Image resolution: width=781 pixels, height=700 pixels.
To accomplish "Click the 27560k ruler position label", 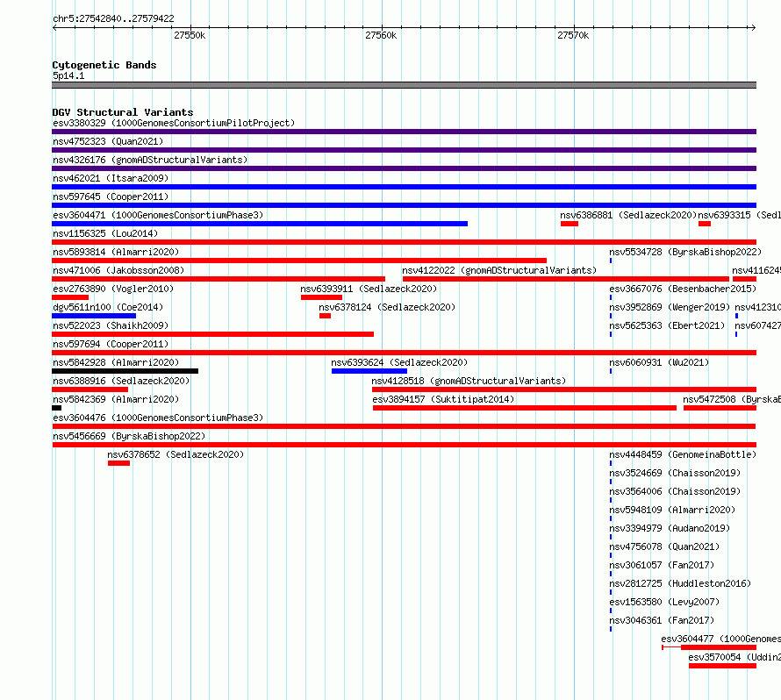I will [x=381, y=35].
